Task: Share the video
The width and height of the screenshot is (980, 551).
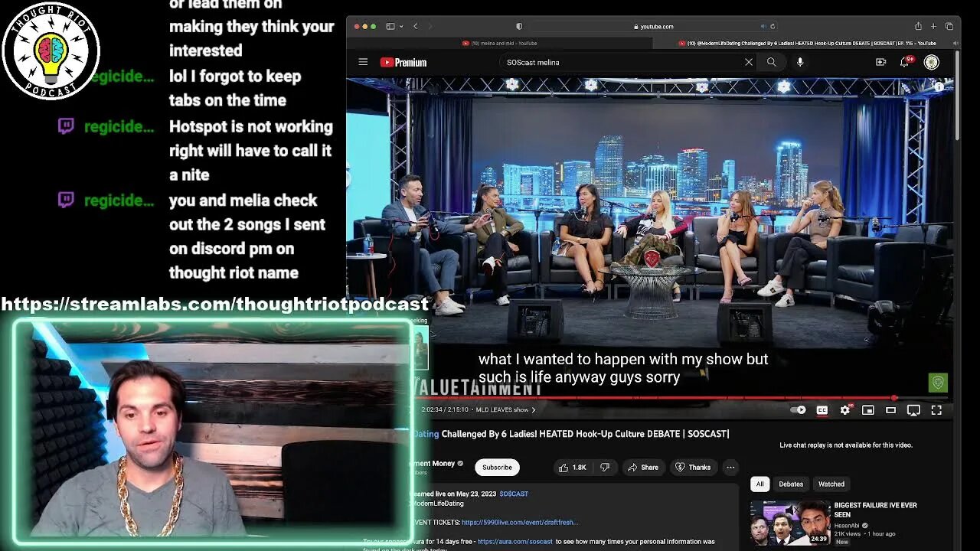Action: pyautogui.click(x=643, y=467)
